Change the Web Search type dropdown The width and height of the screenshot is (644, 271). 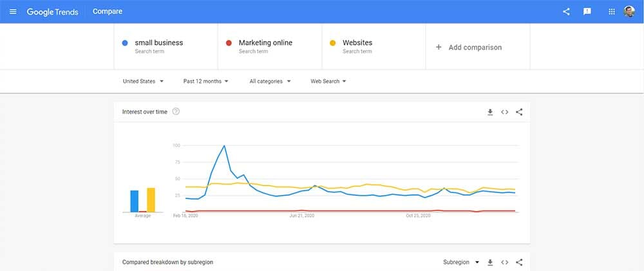pos(328,81)
